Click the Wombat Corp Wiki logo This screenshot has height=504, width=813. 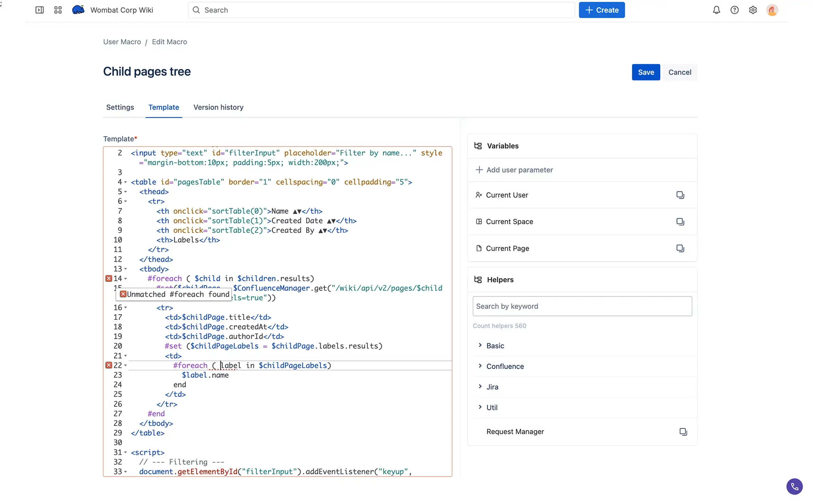point(78,10)
